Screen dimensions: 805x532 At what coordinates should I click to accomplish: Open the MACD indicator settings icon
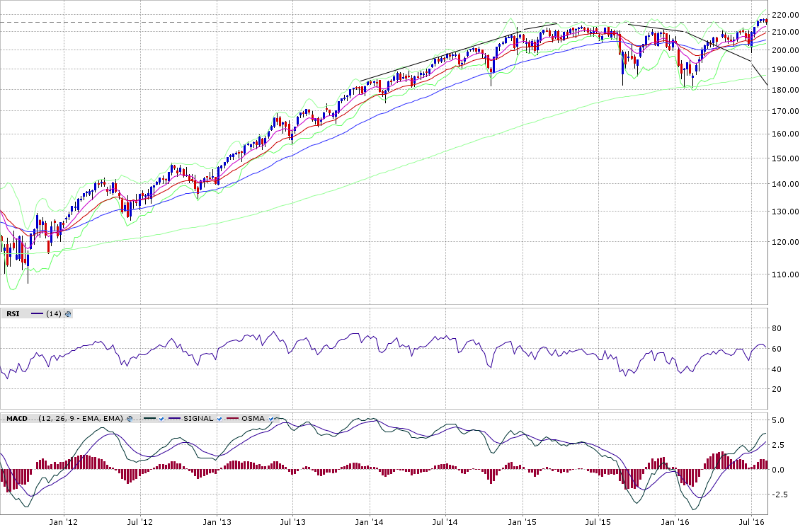tap(130, 419)
